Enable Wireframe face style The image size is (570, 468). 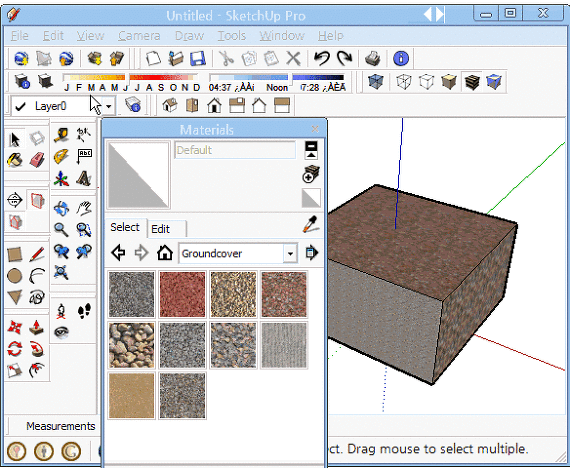[404, 81]
